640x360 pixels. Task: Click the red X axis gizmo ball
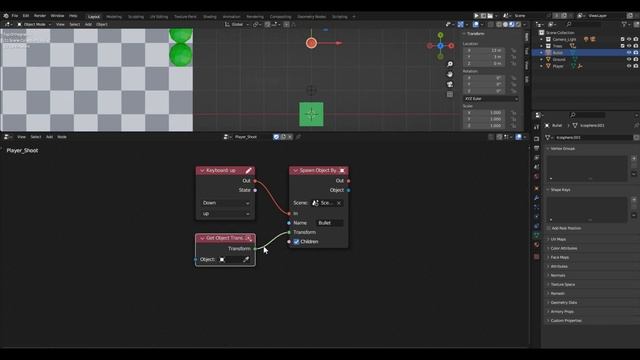(451, 46)
